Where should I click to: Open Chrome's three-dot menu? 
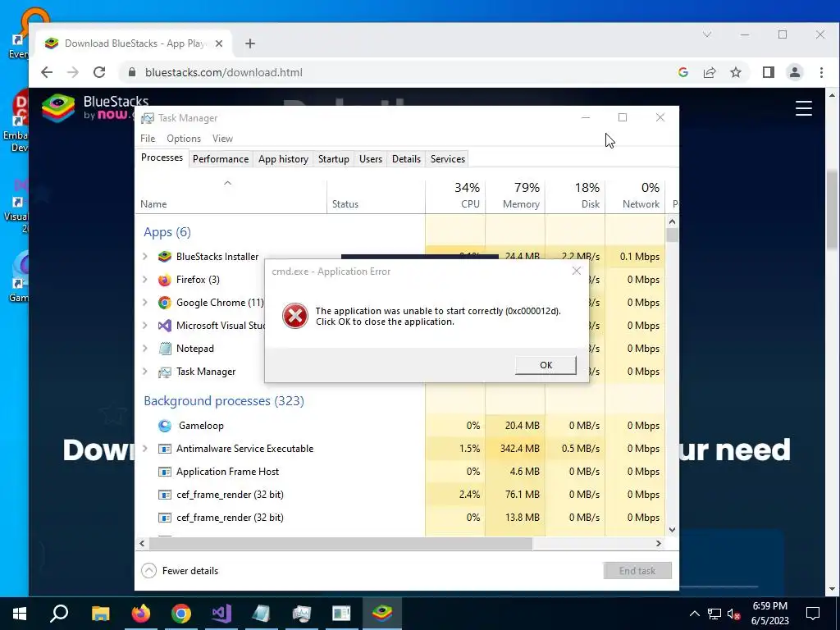coord(821,72)
